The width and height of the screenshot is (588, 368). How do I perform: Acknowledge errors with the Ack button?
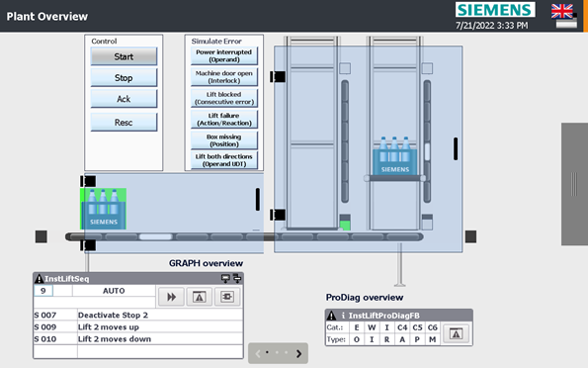124,99
